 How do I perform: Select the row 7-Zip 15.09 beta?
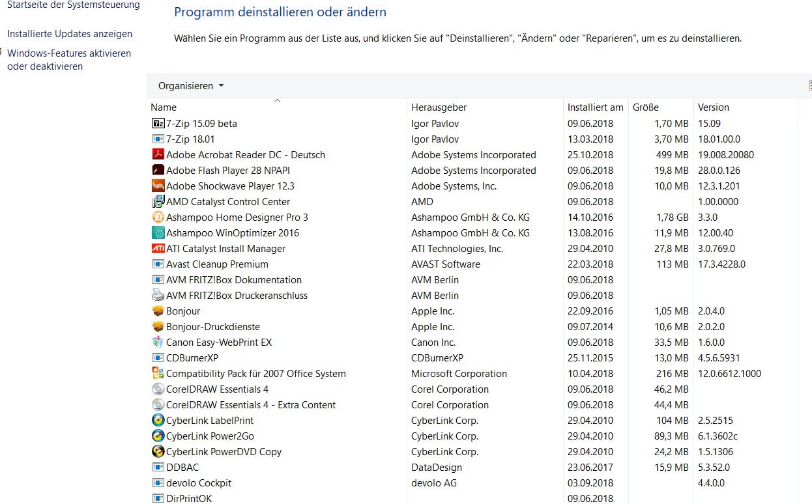(x=472, y=123)
